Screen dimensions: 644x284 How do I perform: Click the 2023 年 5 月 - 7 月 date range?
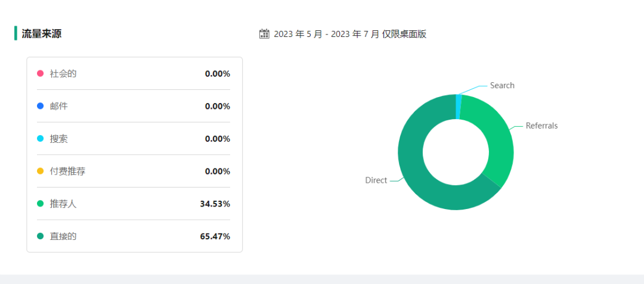[350, 34]
